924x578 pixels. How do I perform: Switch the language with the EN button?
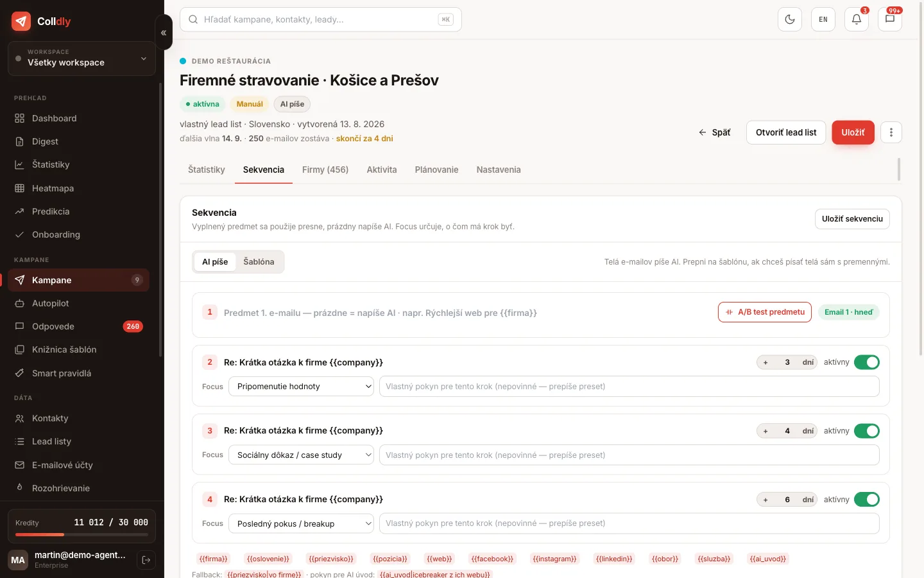[823, 19]
